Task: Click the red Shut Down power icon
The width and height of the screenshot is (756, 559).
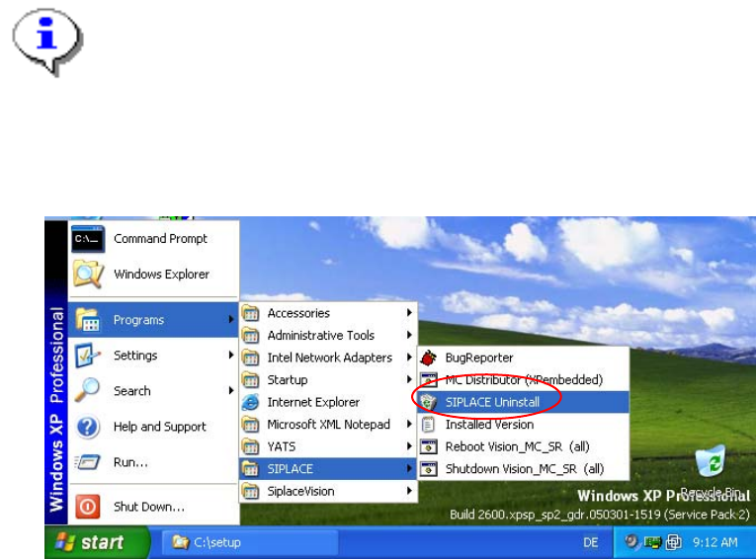Action: (88, 507)
